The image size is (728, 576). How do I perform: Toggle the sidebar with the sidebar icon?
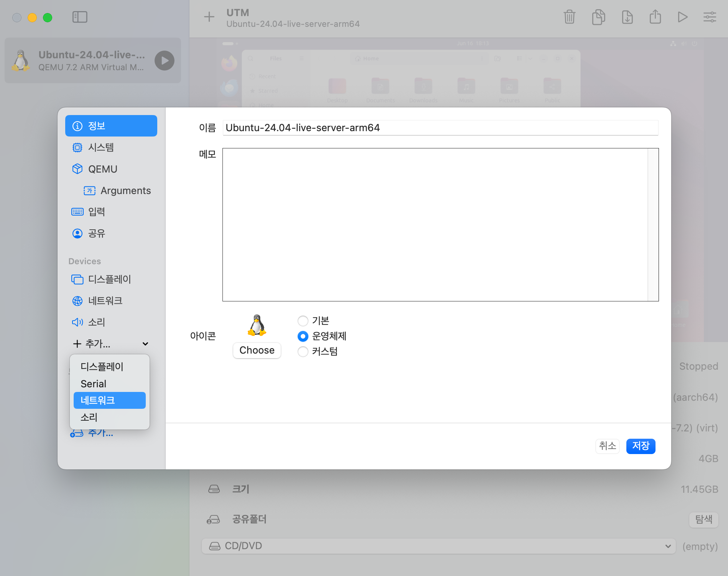80,17
